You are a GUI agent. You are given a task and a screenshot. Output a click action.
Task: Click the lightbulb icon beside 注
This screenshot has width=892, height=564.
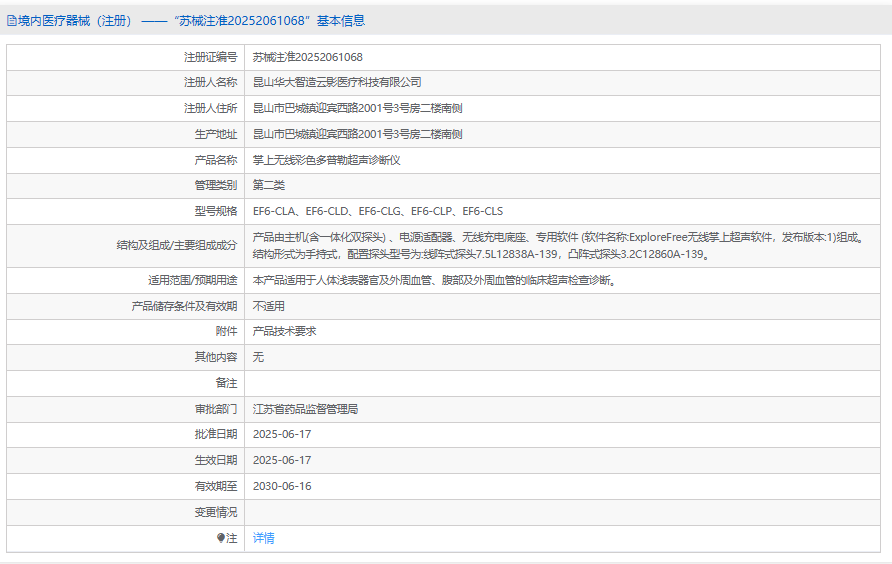221,538
